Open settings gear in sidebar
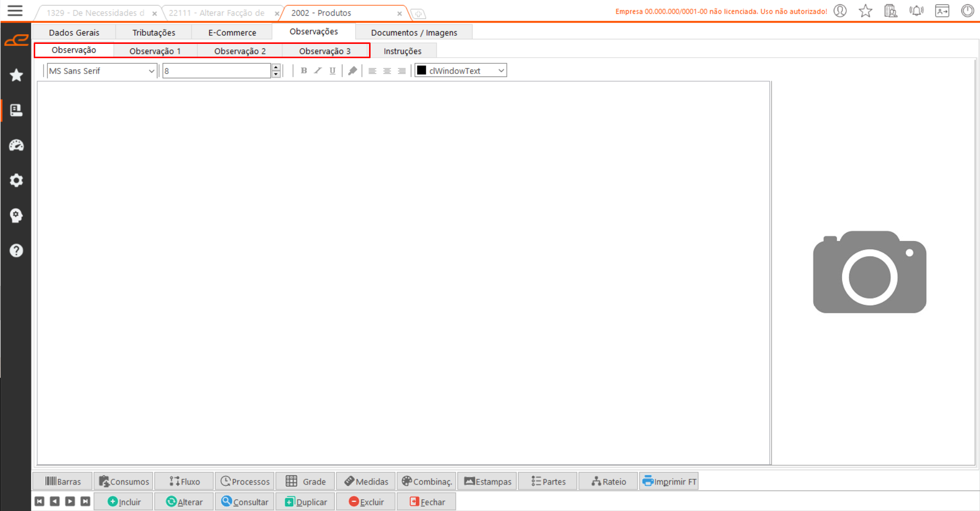The image size is (980, 511). pyautogui.click(x=16, y=180)
